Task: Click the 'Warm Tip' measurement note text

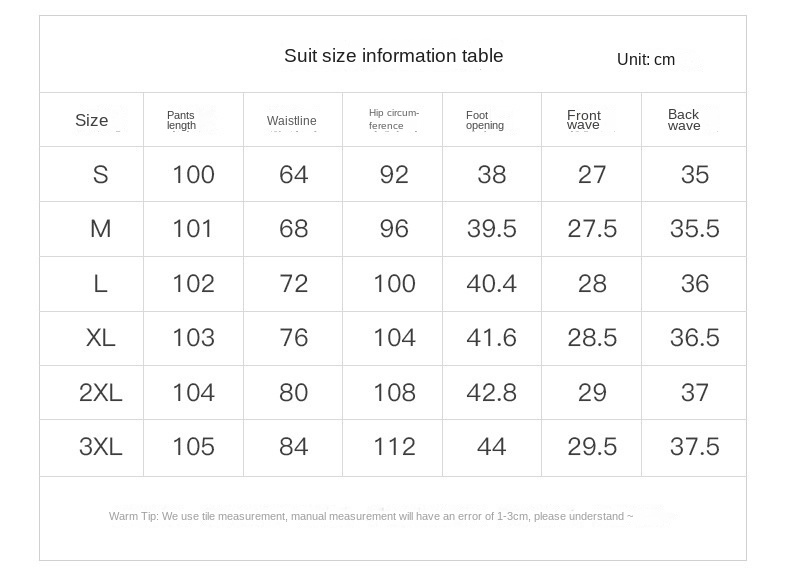Action: coord(371,516)
